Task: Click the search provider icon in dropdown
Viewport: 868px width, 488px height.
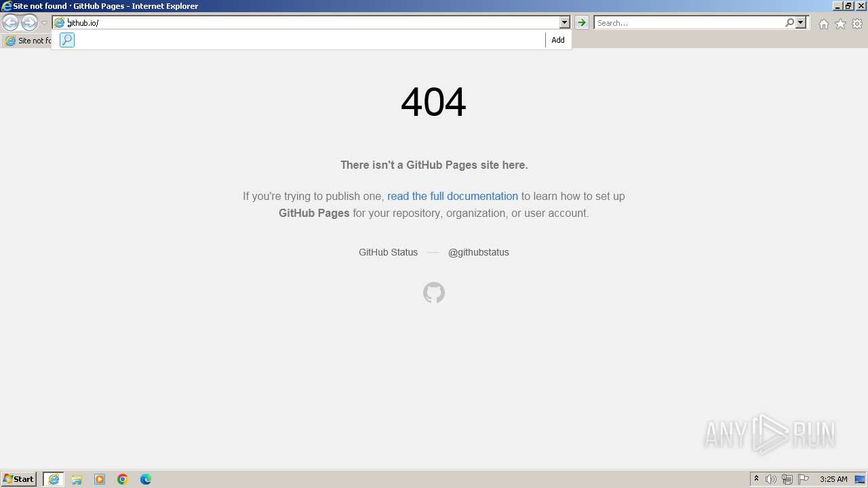Action: (x=66, y=40)
